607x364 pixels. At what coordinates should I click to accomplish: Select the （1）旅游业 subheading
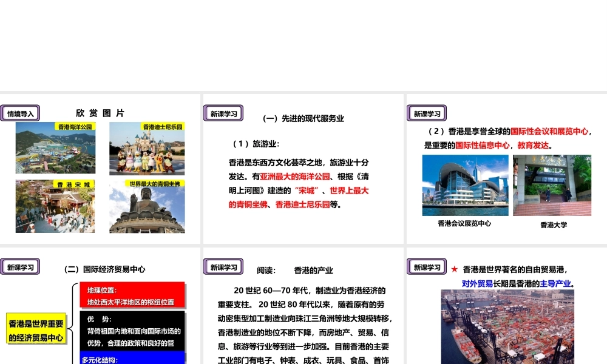[x=256, y=144]
